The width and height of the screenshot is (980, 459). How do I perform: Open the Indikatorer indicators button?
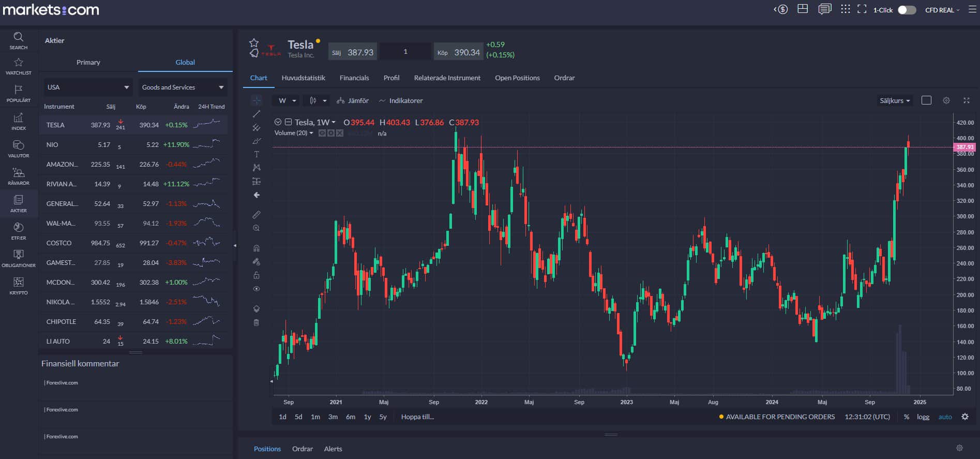[401, 100]
